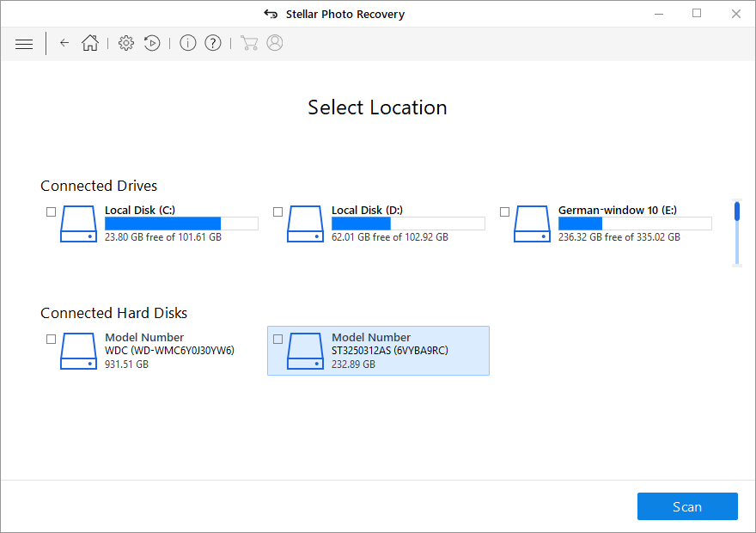Click the Connected Drives vertical scrollbar
This screenshot has height=533, width=756.
click(x=737, y=234)
